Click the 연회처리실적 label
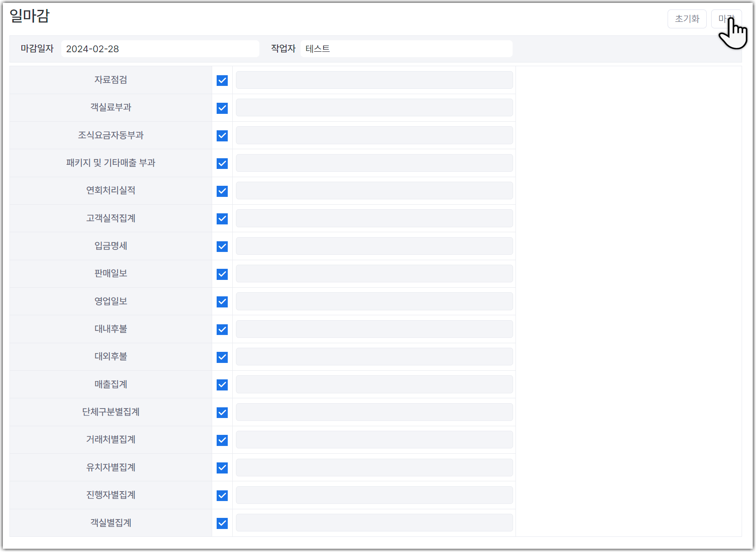This screenshot has height=552, width=756. [x=111, y=190]
